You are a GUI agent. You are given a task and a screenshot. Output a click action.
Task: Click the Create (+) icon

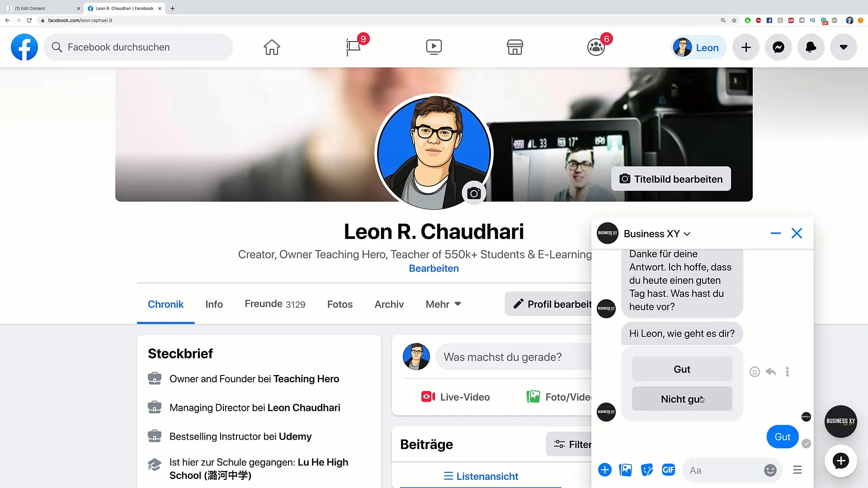tap(746, 47)
